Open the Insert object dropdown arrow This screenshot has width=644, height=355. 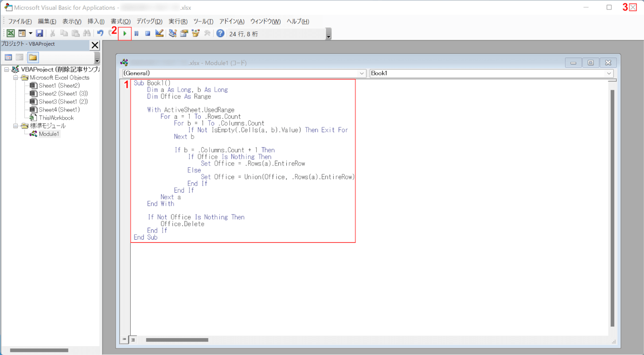(31, 33)
